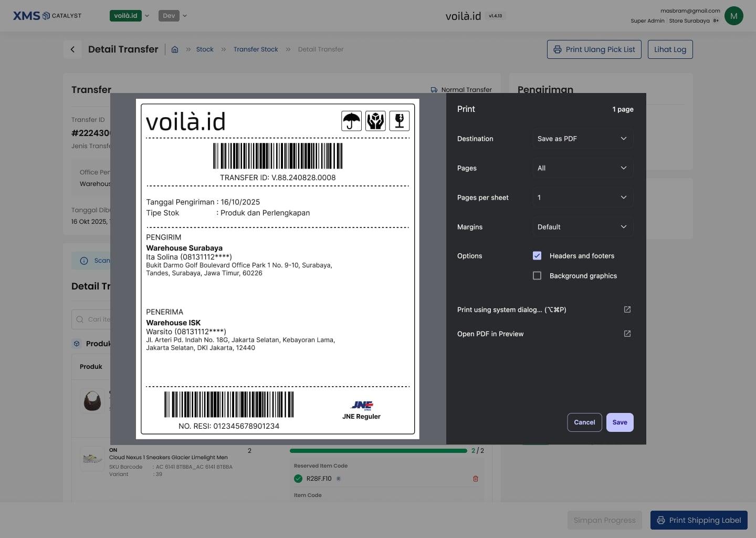756x538 pixels.
Task: Click the brown handbag product thumbnail
Action: point(92,401)
